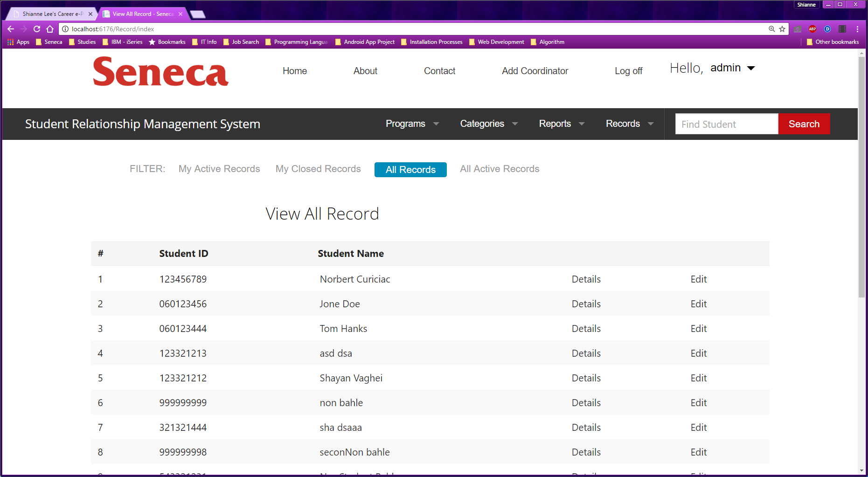Viewport: 868px width, 477px height.
Task: Click the Shianne profile button in title bar
Action: click(x=806, y=5)
